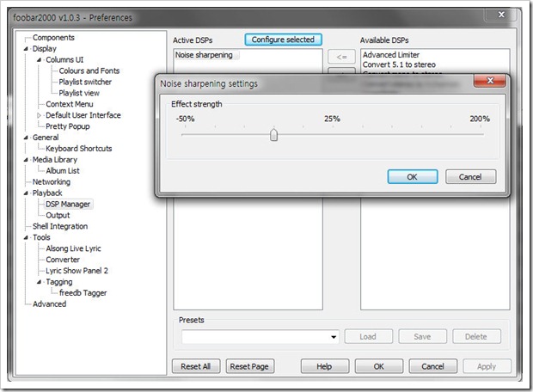
Task: Select DSP Manager tree item
Action: (x=68, y=204)
